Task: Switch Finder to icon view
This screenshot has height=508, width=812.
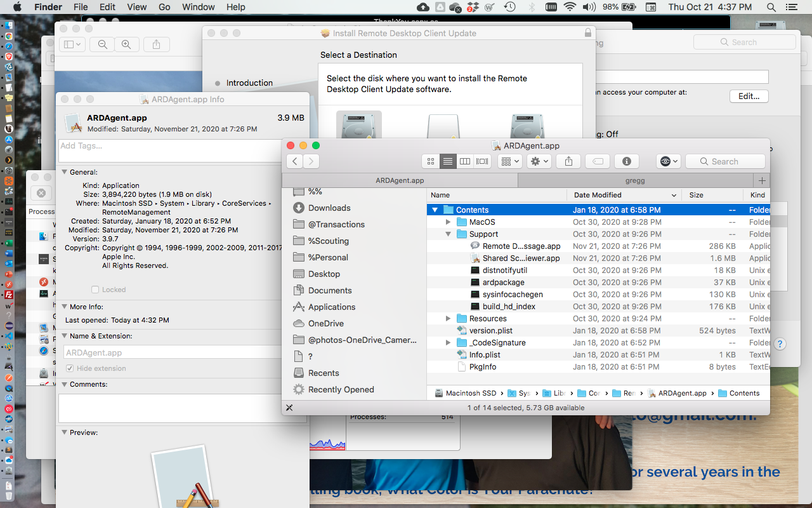Action: (431, 161)
